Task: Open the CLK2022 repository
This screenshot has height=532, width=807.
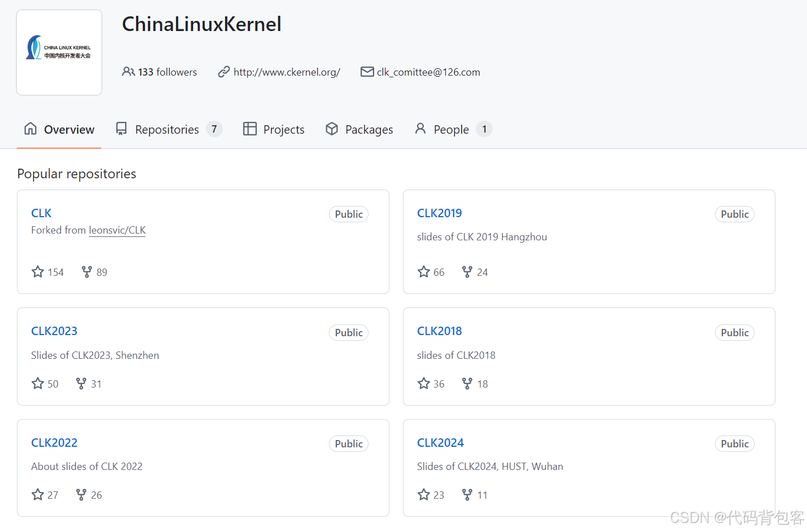Action: tap(54, 443)
